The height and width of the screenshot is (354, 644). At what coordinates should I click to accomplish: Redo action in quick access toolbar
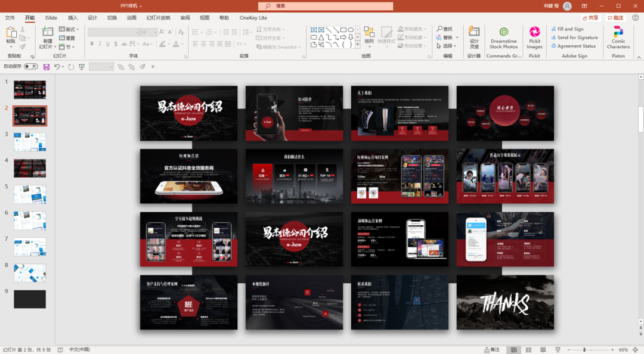point(71,67)
